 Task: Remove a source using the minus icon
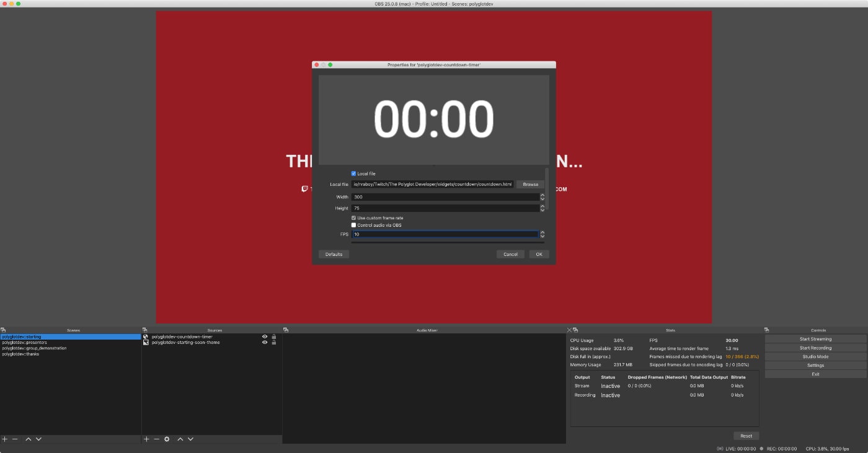(157, 439)
